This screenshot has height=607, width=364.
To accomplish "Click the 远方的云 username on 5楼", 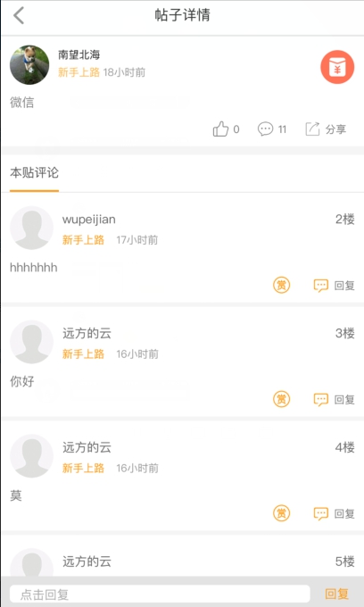I will [x=87, y=561].
